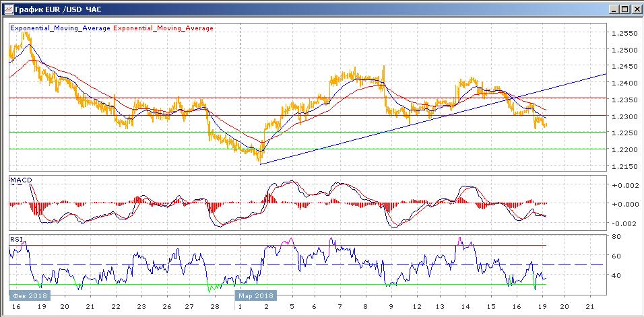Close the EUR/USD chart window
Viewport: 644px width, 317px height.
(635, 9)
